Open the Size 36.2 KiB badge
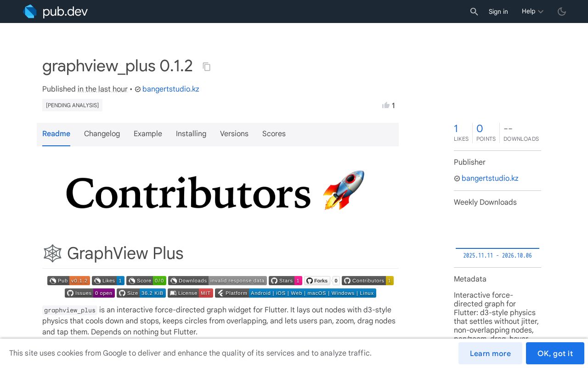The width and height of the screenshot is (588, 368). pyautogui.click(x=141, y=293)
